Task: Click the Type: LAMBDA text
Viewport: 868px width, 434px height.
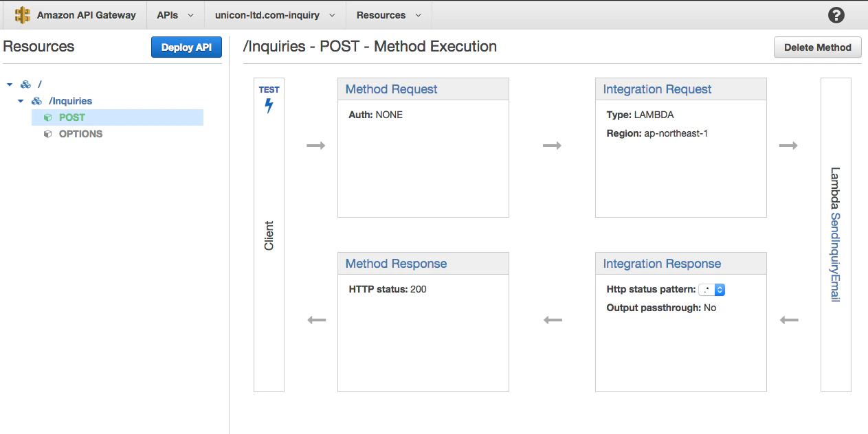Action: coord(641,115)
